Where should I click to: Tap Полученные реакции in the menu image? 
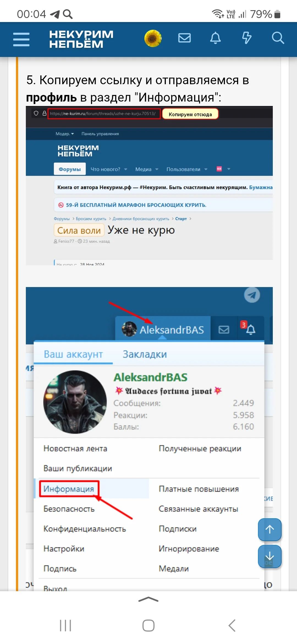pos(200,449)
